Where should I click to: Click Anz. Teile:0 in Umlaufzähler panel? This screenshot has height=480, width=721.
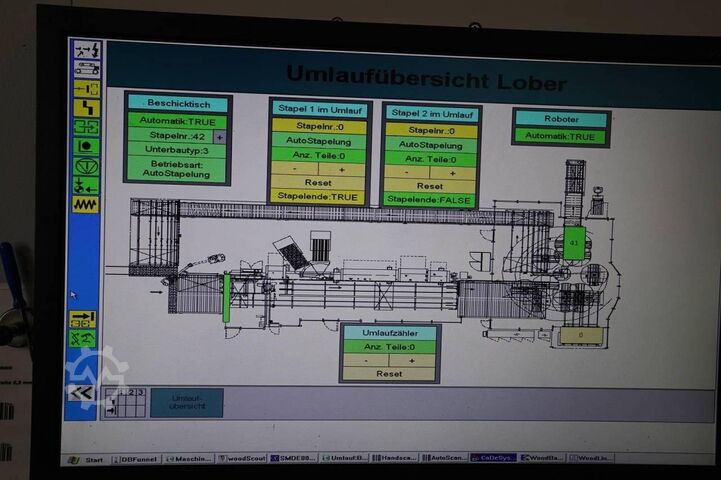click(x=389, y=347)
